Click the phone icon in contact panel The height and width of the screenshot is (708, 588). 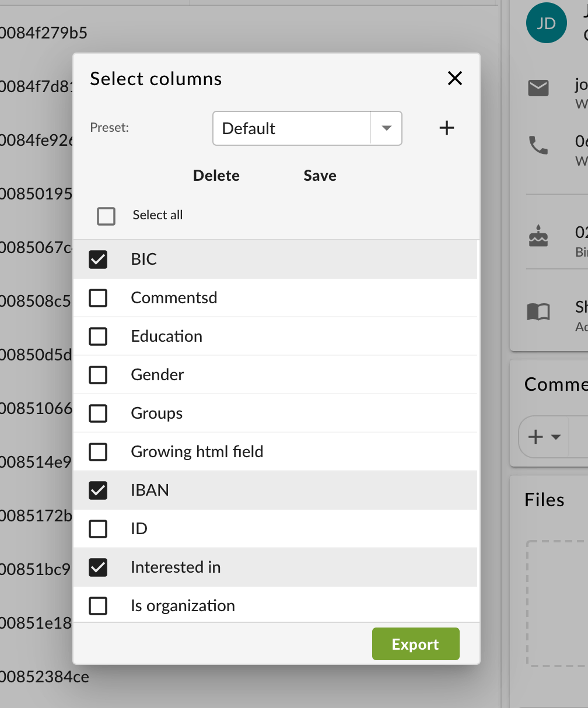(x=538, y=145)
